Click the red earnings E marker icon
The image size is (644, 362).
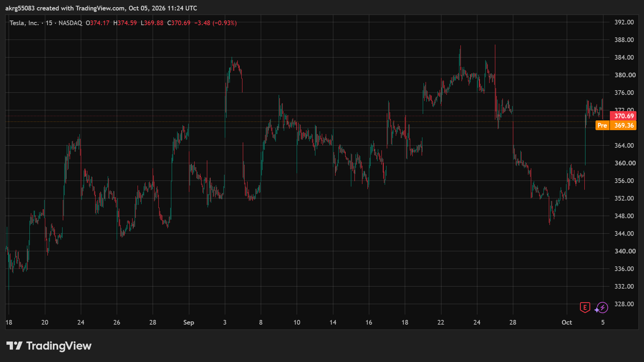tap(585, 308)
